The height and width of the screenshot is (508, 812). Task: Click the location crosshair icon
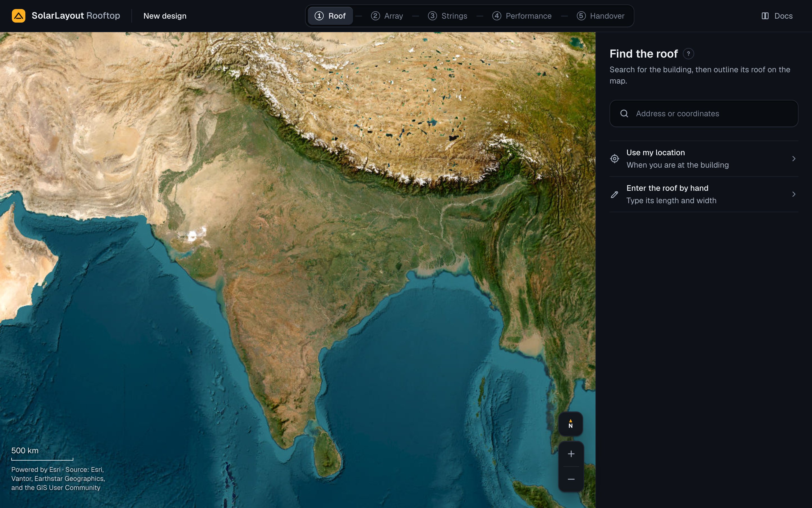pyautogui.click(x=614, y=159)
